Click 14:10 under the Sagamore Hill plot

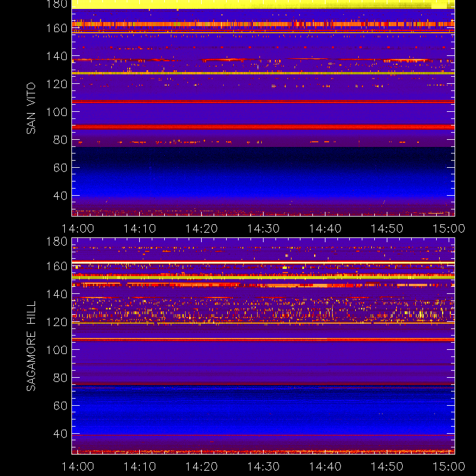pos(140,466)
